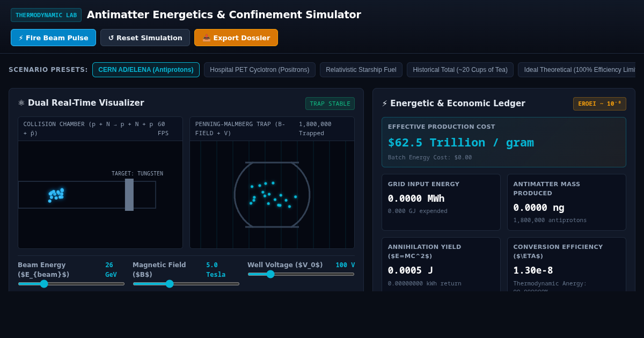Click the 1,800,000 Trapped counter
Screen dimensions: 644x338
pyautogui.click(x=315, y=129)
